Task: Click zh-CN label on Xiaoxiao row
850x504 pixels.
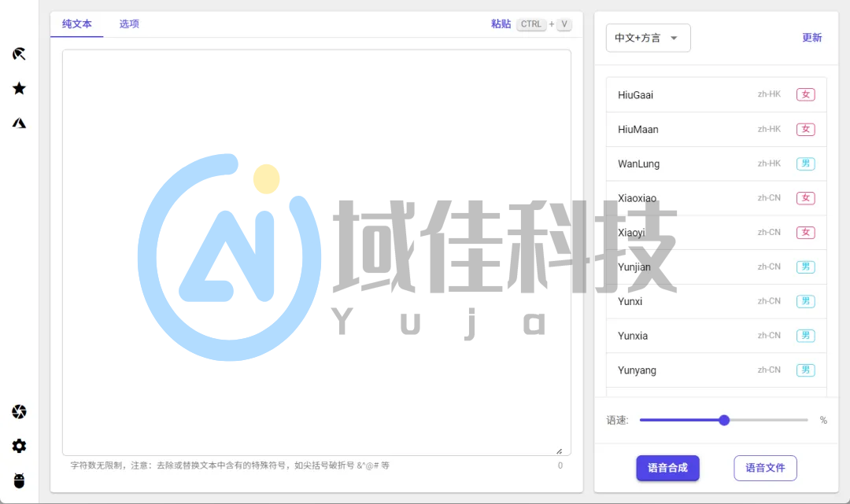Action: [769, 197]
